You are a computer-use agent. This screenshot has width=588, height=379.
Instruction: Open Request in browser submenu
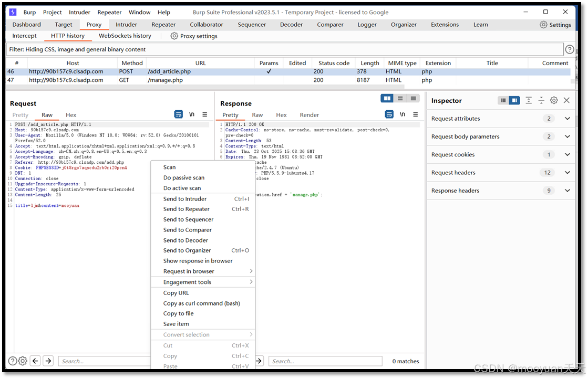click(203, 271)
